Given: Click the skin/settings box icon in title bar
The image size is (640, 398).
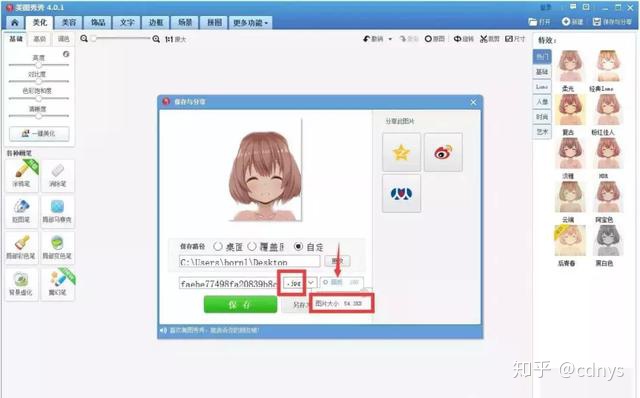Looking at the screenshot, I should pos(586,7).
